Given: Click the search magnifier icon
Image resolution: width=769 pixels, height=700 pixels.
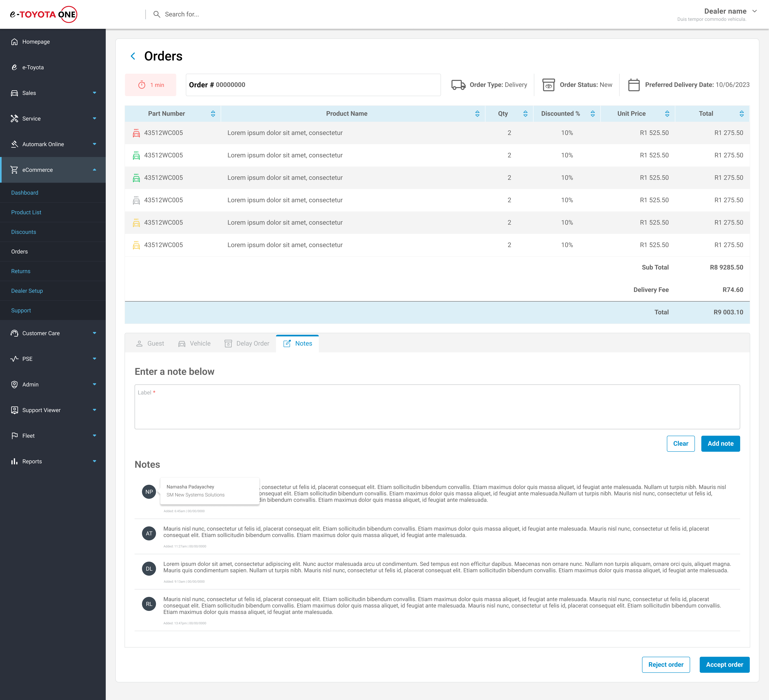Looking at the screenshot, I should 156,14.
